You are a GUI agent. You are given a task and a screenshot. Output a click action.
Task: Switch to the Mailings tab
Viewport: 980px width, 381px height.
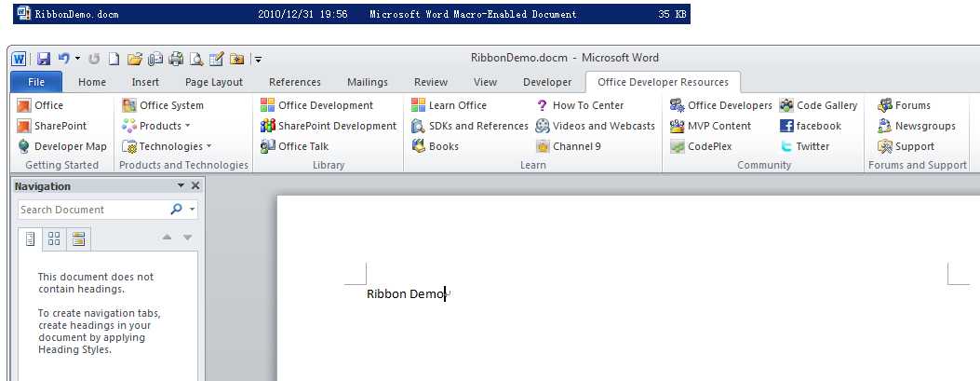coord(368,82)
